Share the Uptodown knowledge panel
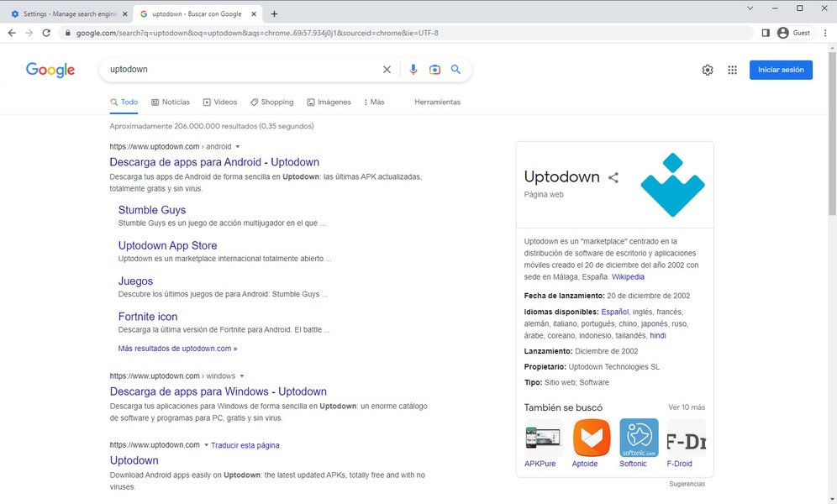This screenshot has height=504, width=837. pos(613,177)
